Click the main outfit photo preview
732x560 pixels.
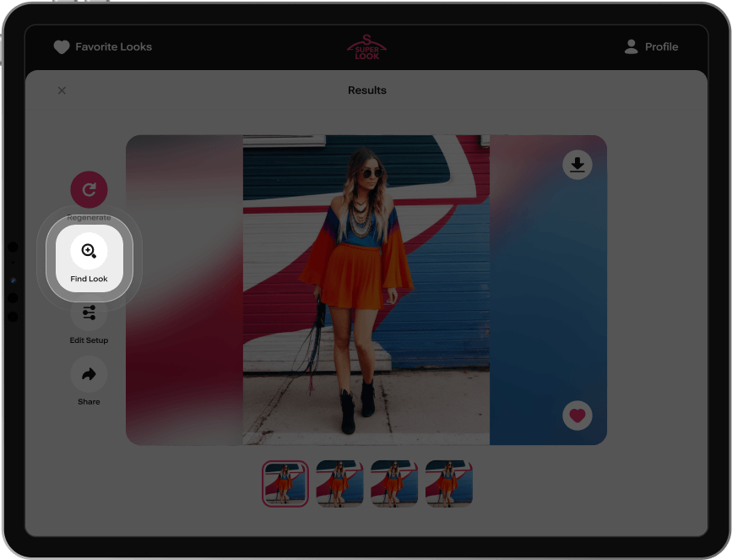(366, 290)
